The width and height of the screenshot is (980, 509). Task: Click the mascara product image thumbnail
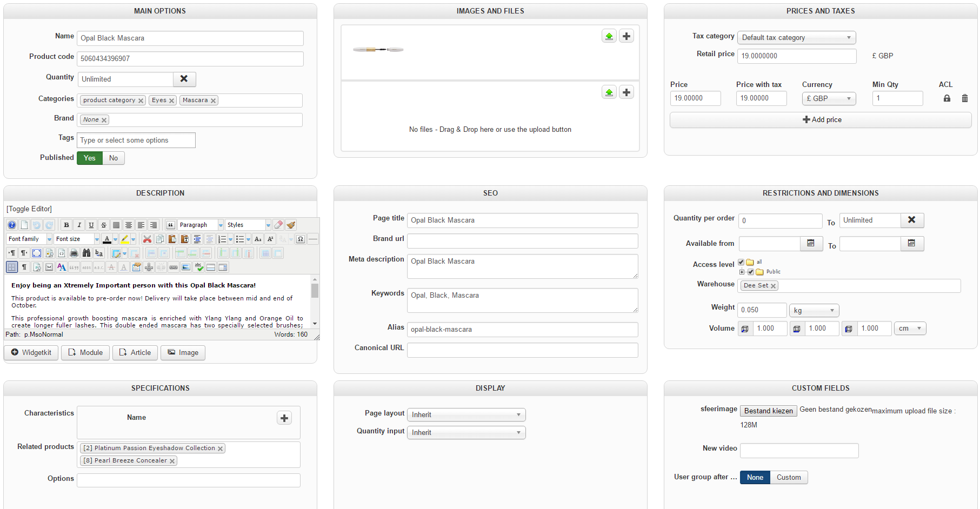coord(378,50)
